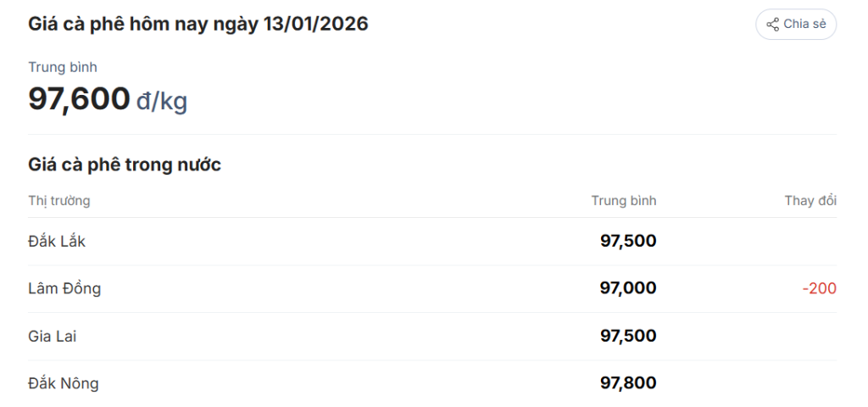The image size is (868, 407).
Task: Click the page title with date 13/01/2026
Action: pos(198,24)
